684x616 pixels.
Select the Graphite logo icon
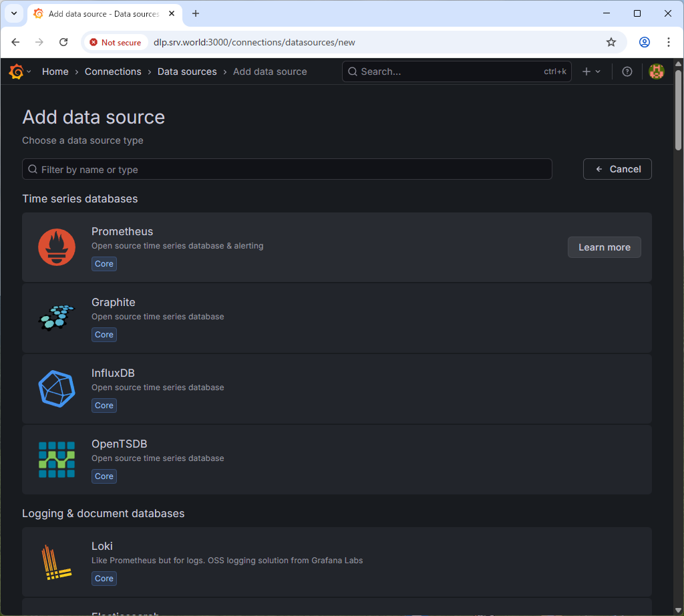(57, 318)
